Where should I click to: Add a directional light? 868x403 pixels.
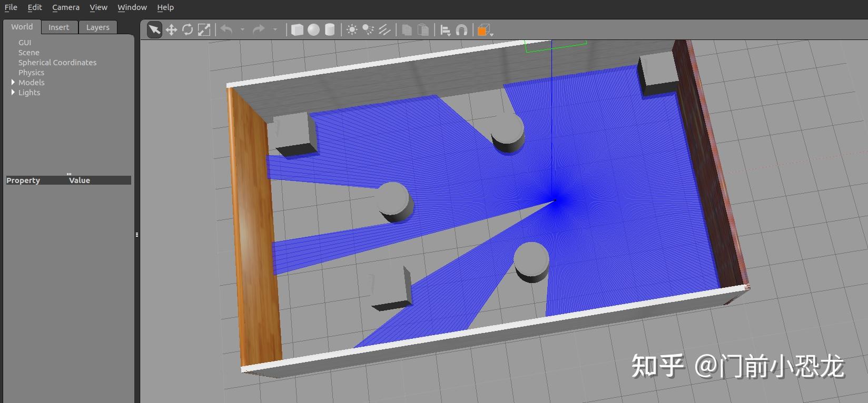(x=384, y=30)
